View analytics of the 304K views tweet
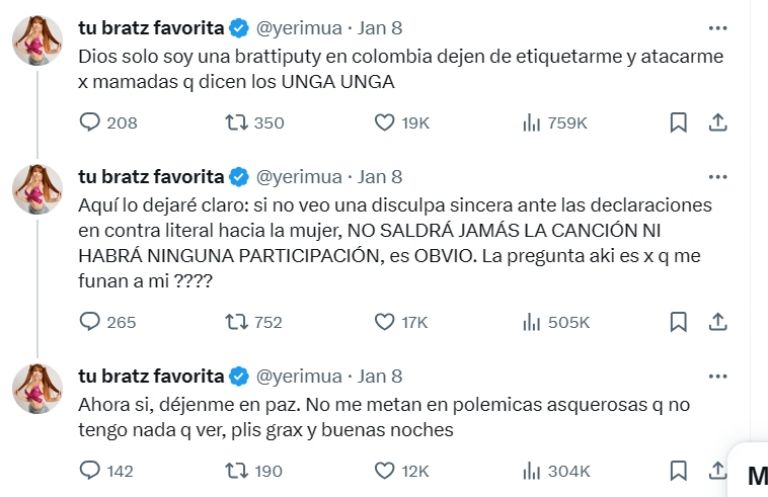The width and height of the screenshot is (768, 497). [531, 470]
